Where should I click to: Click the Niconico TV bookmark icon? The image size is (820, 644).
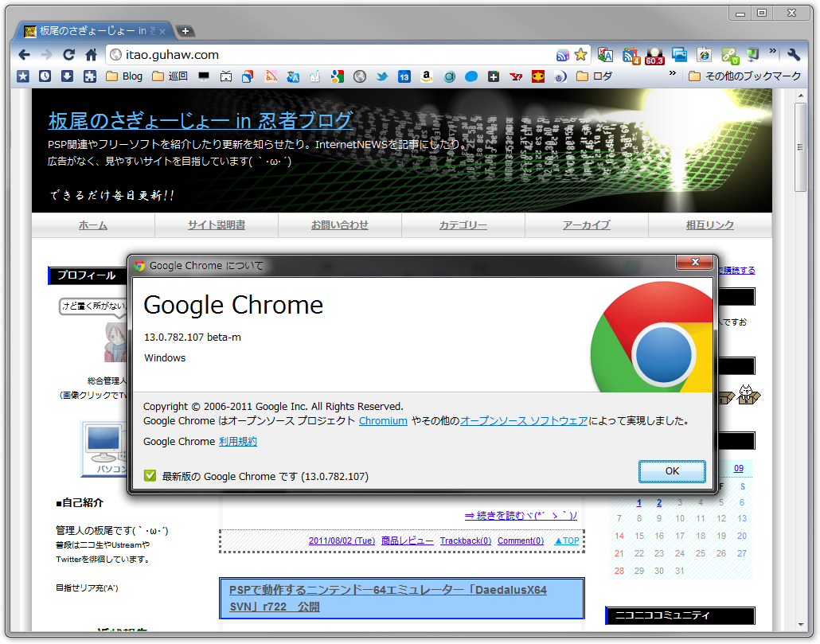point(226,77)
